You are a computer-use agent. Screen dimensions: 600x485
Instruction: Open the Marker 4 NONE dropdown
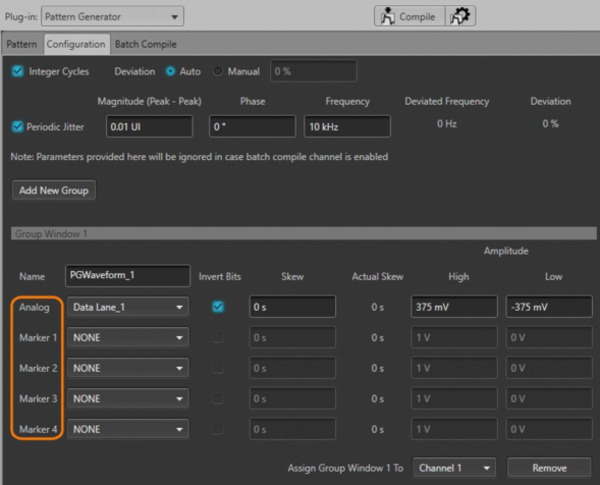pos(127,429)
